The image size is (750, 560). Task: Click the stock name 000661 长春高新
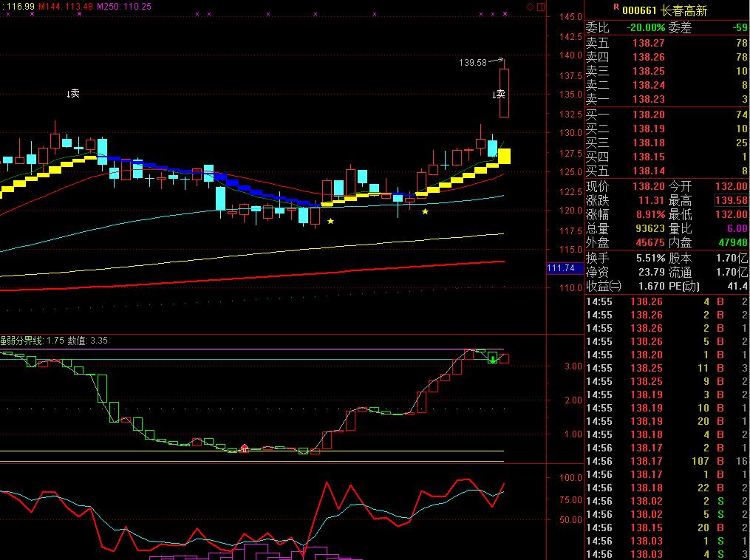pyautogui.click(x=665, y=10)
